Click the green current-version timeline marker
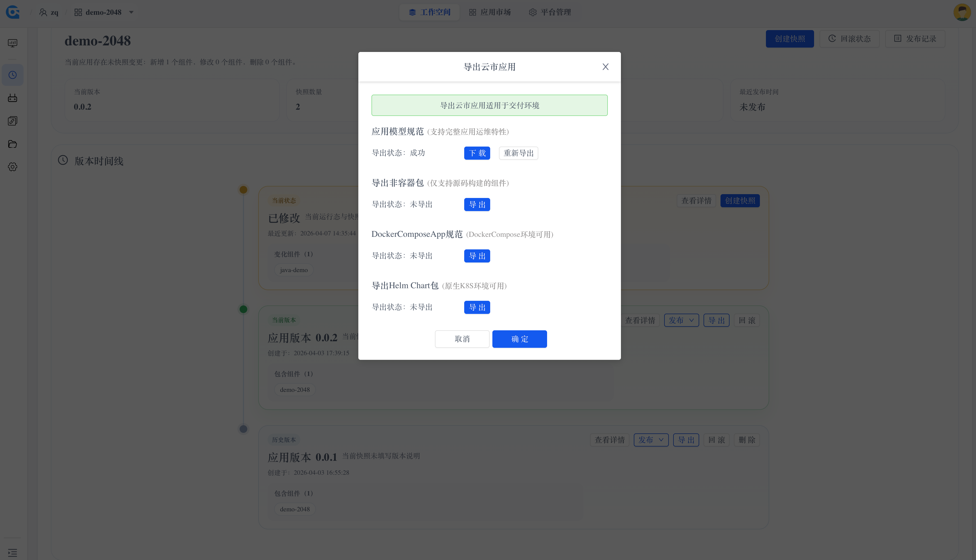 click(243, 309)
